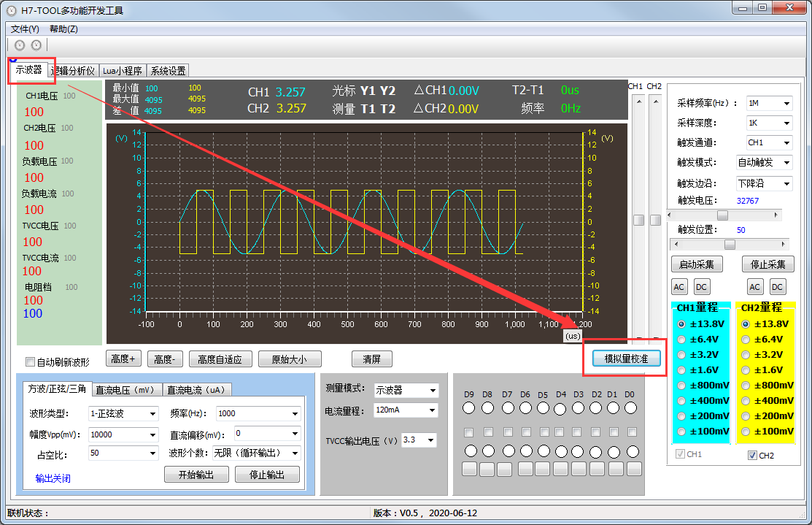The height and width of the screenshot is (525, 812).
Task: Toggle the CH2 display checkbox
Action: (x=753, y=456)
